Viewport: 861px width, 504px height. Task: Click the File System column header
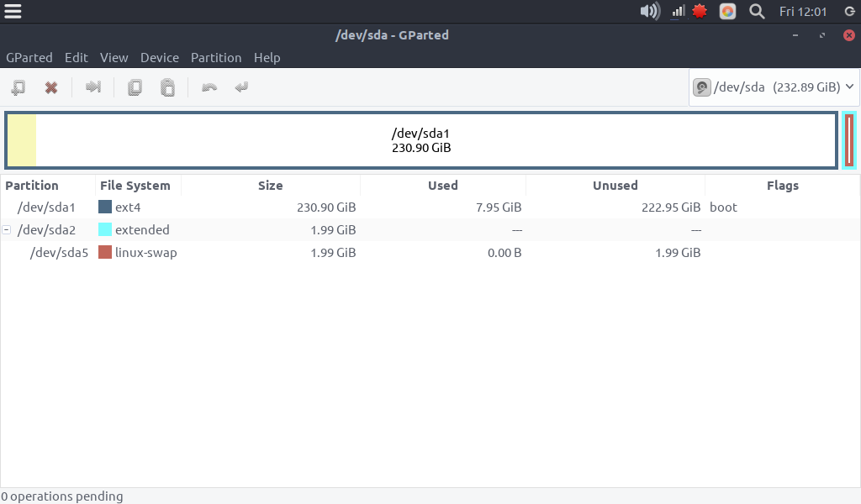138,186
